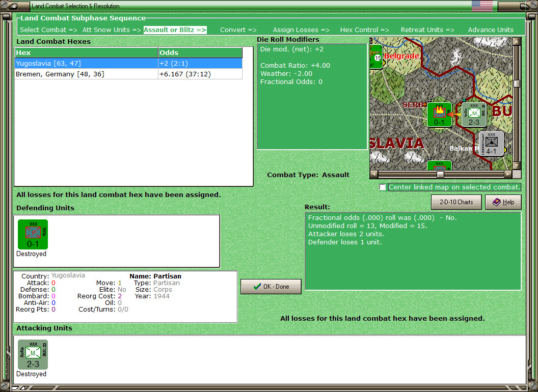The width and height of the screenshot is (538, 392).
Task: Click the Combat Ratio: +4.00 line
Action: pos(295,66)
